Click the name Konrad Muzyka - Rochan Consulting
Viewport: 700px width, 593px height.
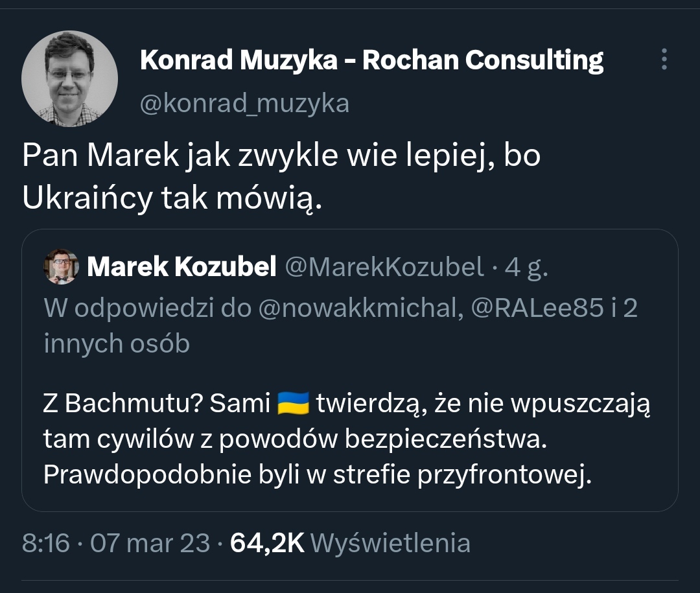point(371,60)
